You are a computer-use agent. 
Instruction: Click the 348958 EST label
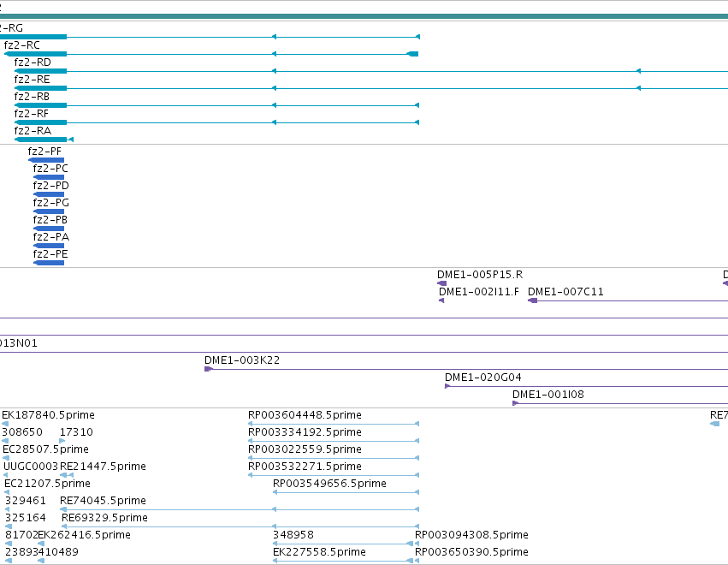293,536
